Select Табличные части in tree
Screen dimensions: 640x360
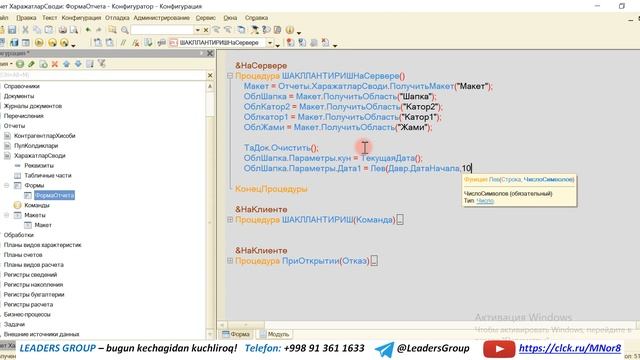point(48,176)
